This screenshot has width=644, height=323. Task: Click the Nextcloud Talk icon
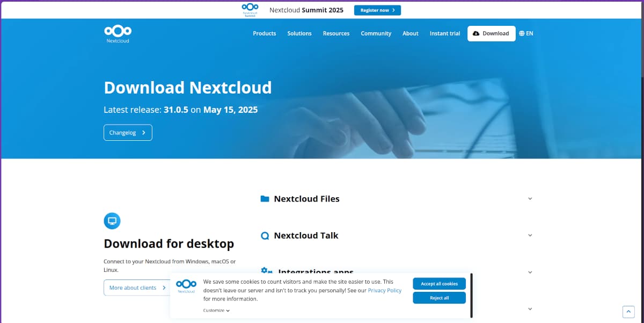[x=265, y=236]
